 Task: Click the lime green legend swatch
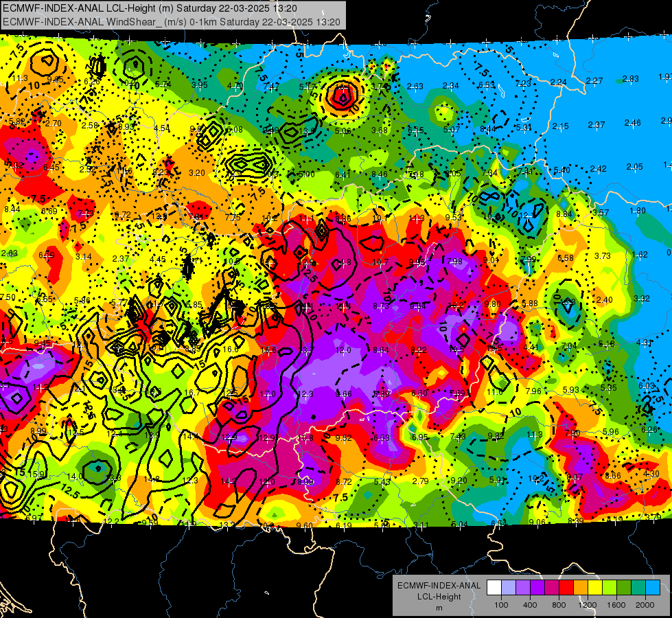[610, 588]
